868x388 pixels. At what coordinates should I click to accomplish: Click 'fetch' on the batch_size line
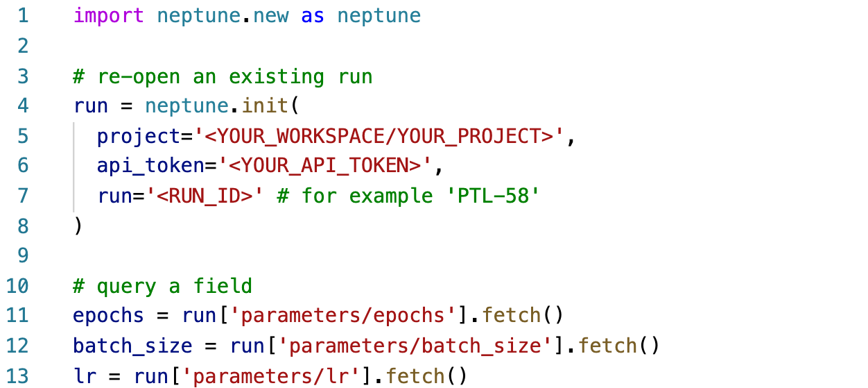click(x=607, y=345)
